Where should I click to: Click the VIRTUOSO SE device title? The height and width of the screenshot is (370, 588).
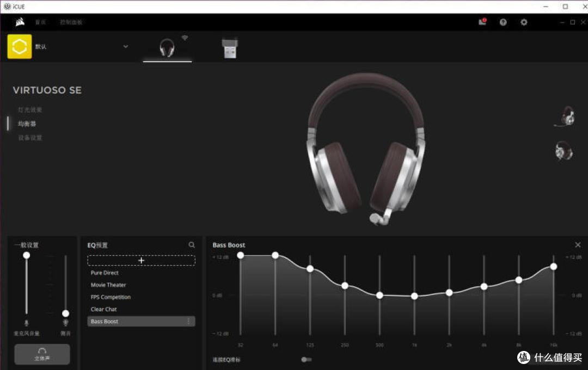47,90
